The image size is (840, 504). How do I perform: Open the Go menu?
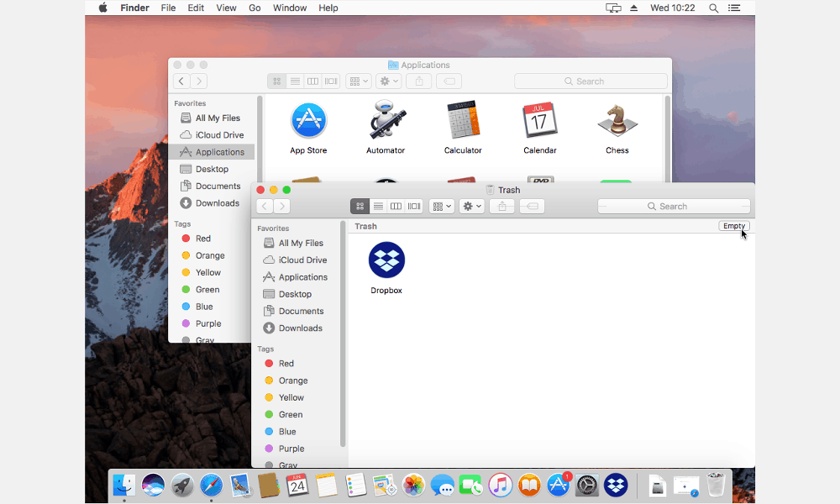[255, 8]
